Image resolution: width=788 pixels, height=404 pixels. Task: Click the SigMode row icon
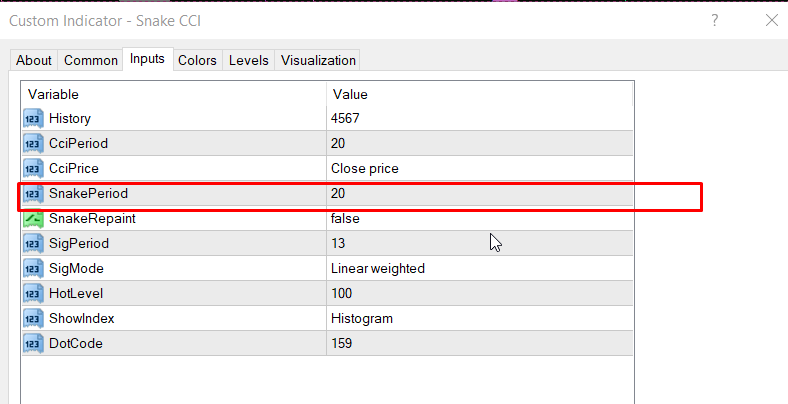click(32, 268)
